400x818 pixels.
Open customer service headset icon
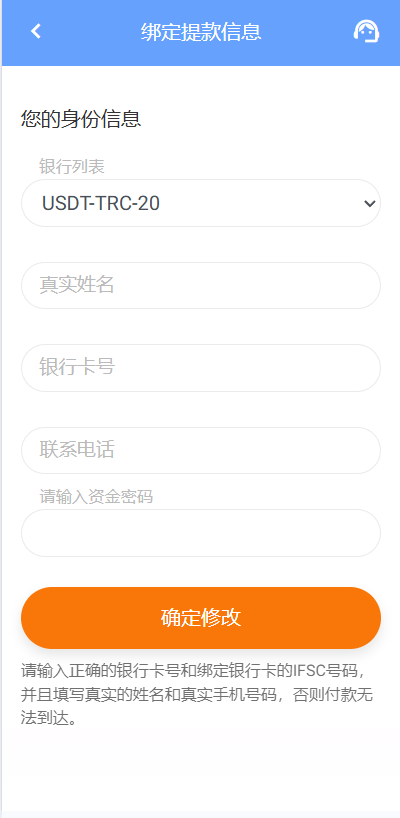click(366, 31)
